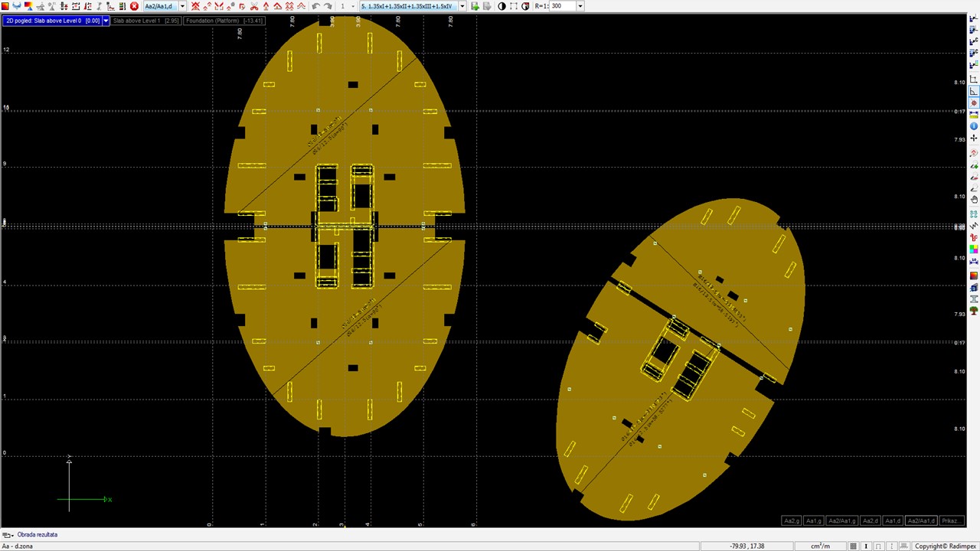The height and width of the screenshot is (551, 980).
Task: Click the color palette icon at top-left
Action: (x=28, y=6)
